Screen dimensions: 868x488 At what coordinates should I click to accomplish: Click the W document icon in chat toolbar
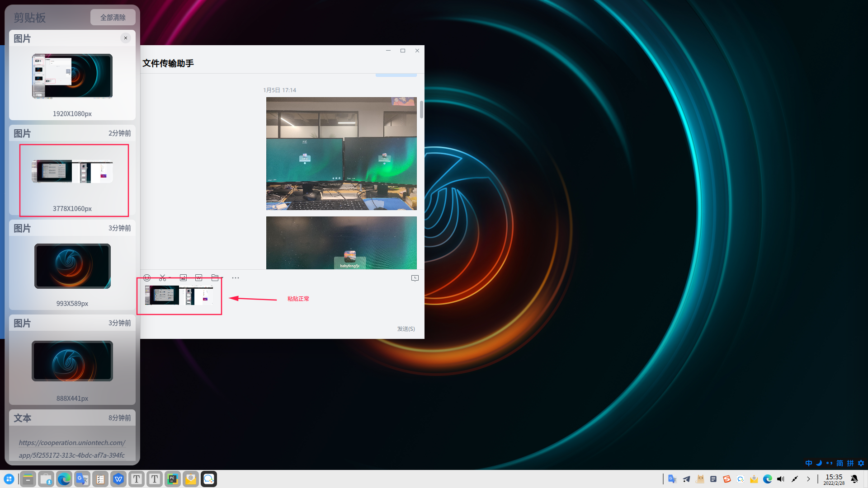(199, 278)
